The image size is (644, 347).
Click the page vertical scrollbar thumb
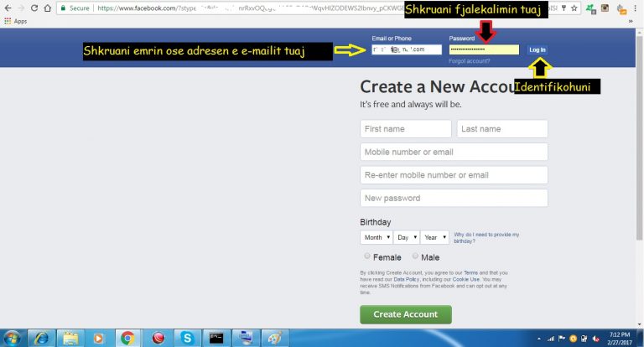pos(639,137)
